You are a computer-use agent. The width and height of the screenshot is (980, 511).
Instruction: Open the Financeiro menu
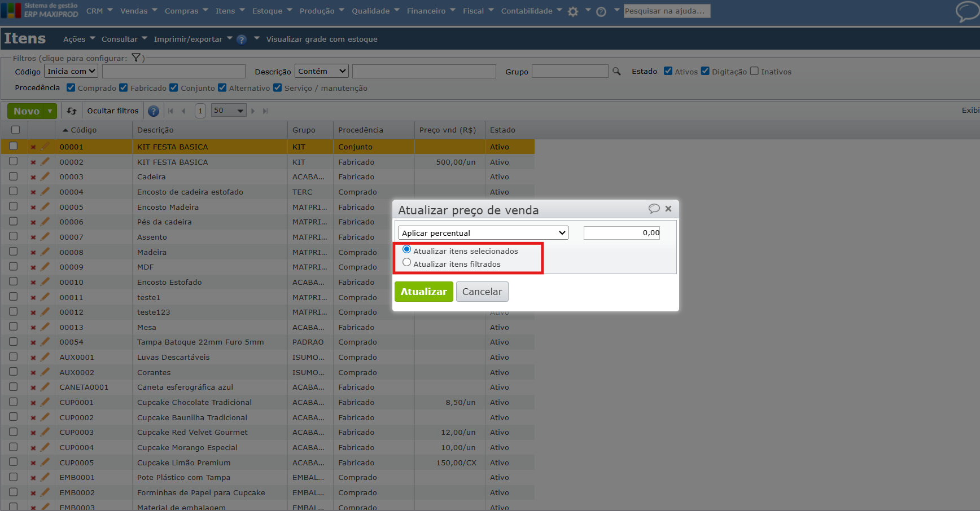[x=431, y=11]
